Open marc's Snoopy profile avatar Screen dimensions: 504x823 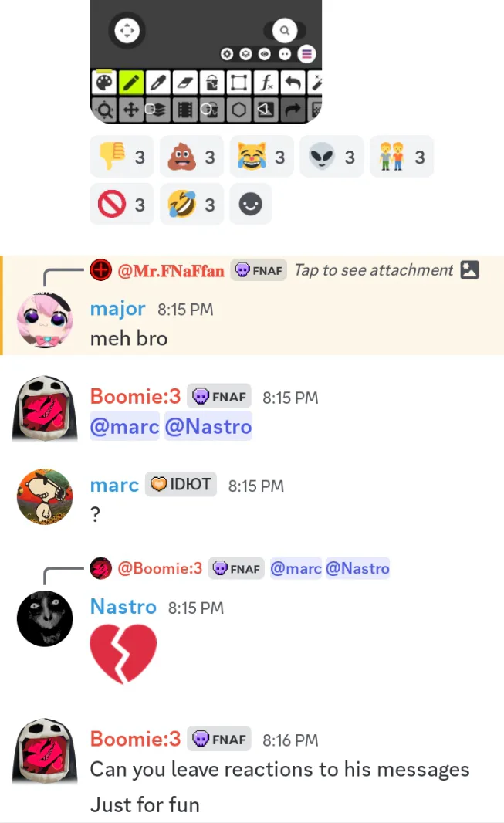click(45, 496)
